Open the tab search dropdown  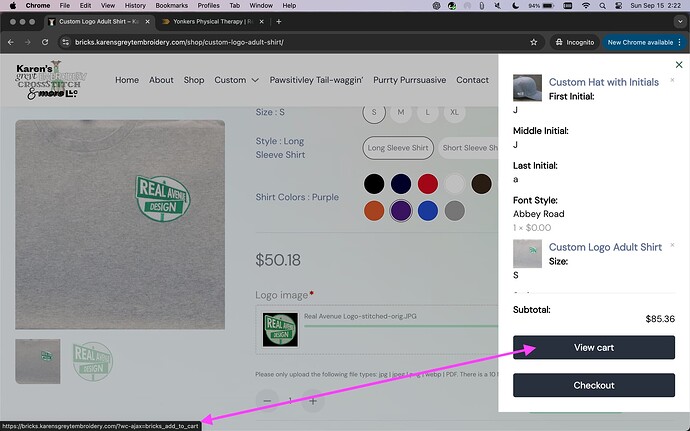(x=679, y=22)
